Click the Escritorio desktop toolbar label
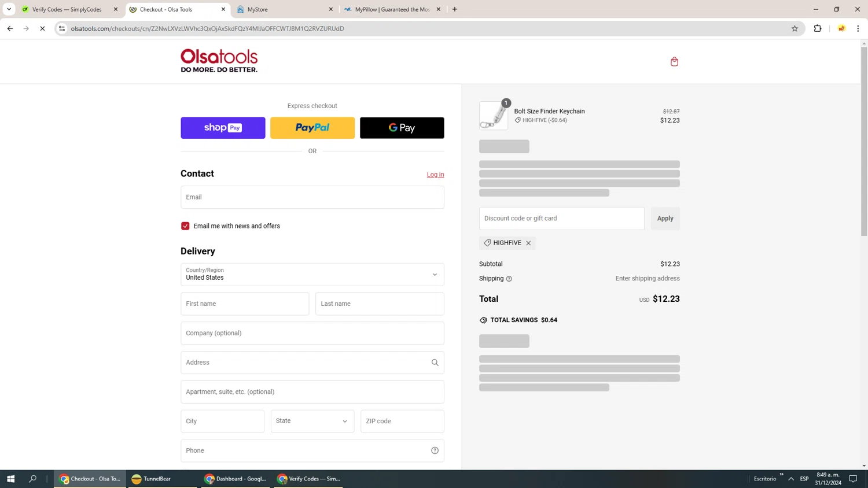The height and width of the screenshot is (488, 868). pos(765,479)
